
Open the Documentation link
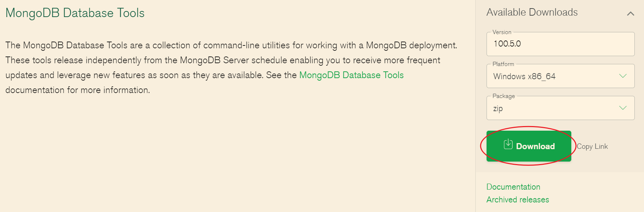[513, 186]
